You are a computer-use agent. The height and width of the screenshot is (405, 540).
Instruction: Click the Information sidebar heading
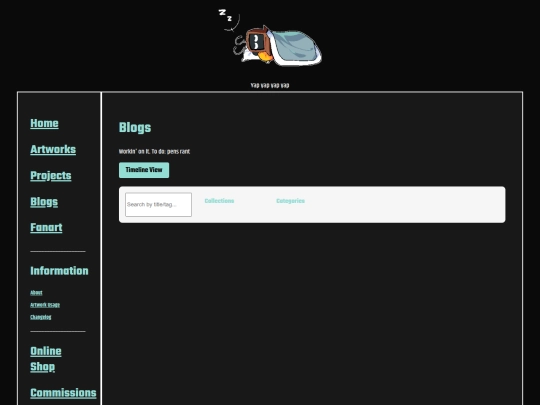click(x=59, y=271)
